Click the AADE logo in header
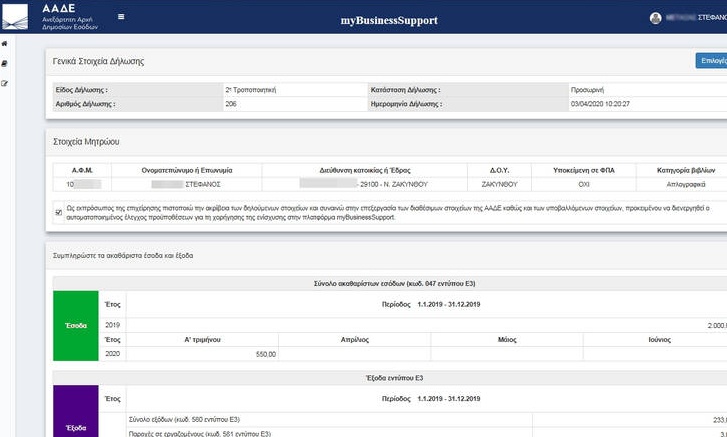 click(50, 17)
